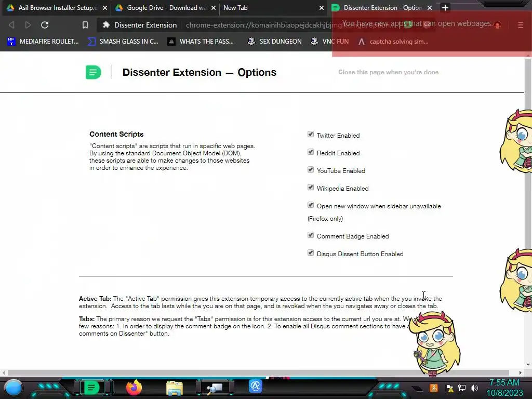The height and width of the screenshot is (399, 532).
Task: Click the vertical scrollbar down arrow
Action: point(528,365)
